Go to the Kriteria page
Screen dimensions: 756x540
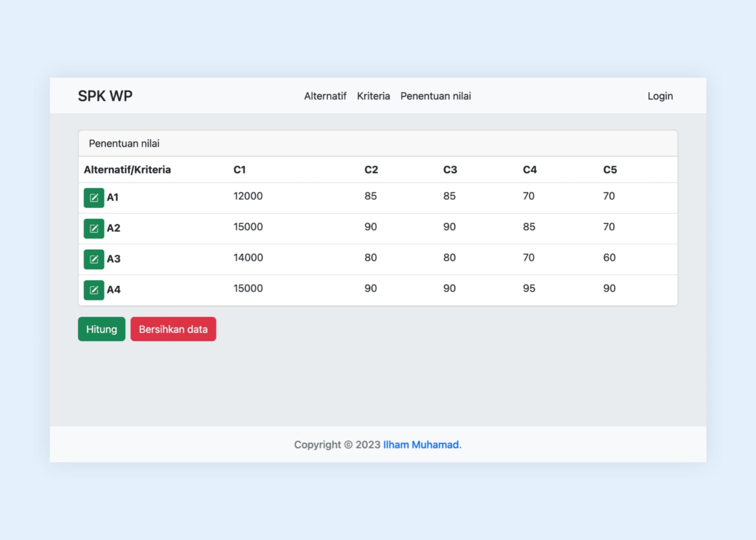pyautogui.click(x=373, y=96)
